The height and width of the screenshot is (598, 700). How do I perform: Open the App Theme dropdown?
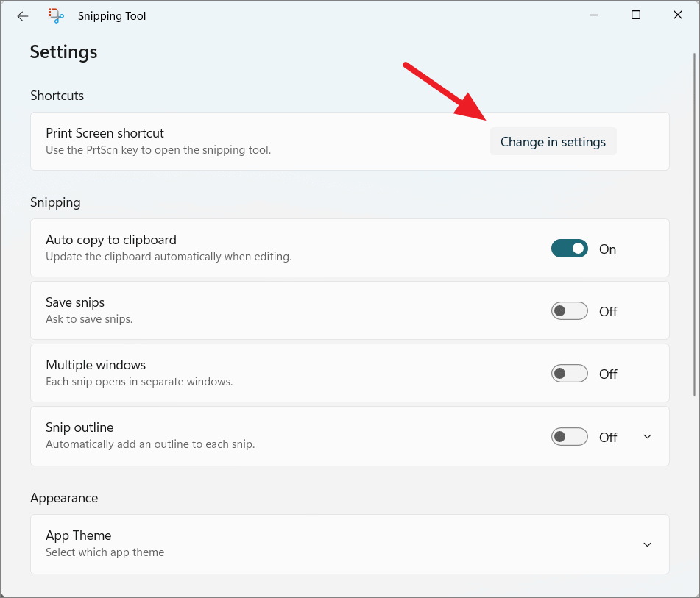pos(647,544)
